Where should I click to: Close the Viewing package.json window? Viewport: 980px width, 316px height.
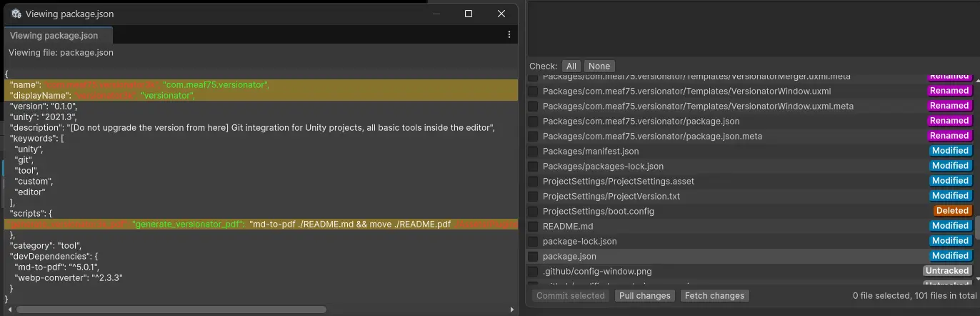(501, 14)
